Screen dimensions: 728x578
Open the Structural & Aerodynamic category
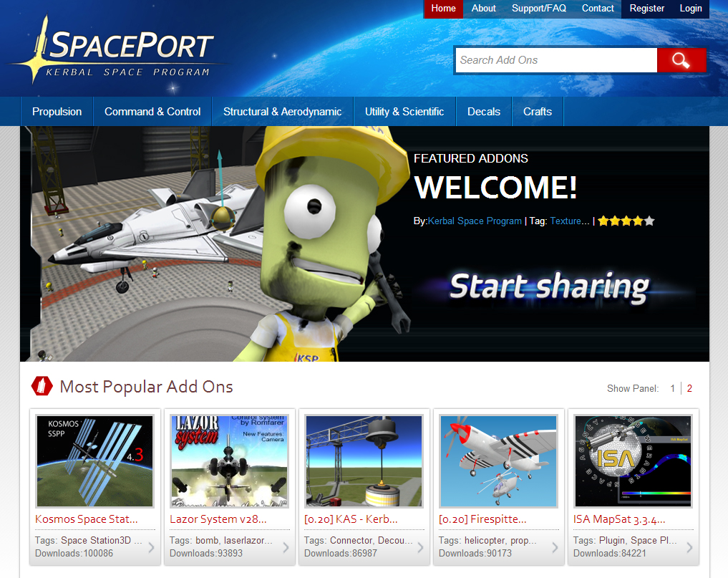(x=282, y=112)
